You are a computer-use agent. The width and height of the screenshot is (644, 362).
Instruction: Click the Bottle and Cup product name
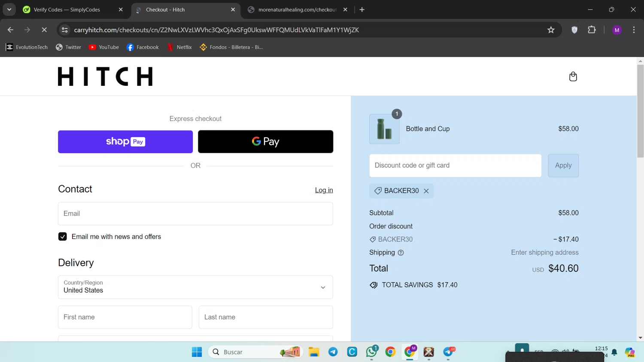click(x=428, y=129)
